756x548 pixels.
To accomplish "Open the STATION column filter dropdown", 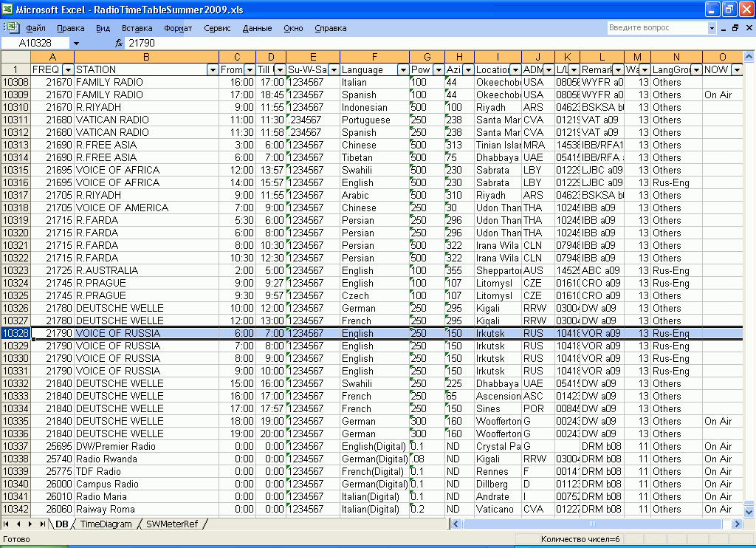I will pyautogui.click(x=212, y=69).
